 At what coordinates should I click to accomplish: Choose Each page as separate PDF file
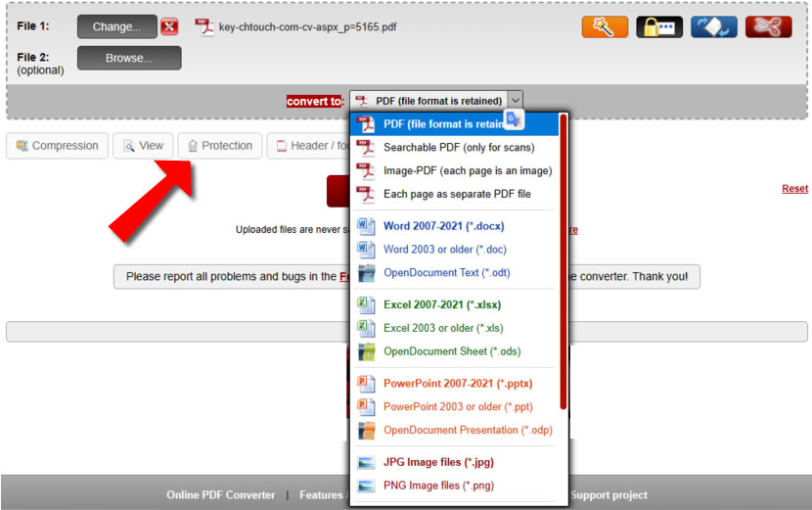click(x=455, y=195)
